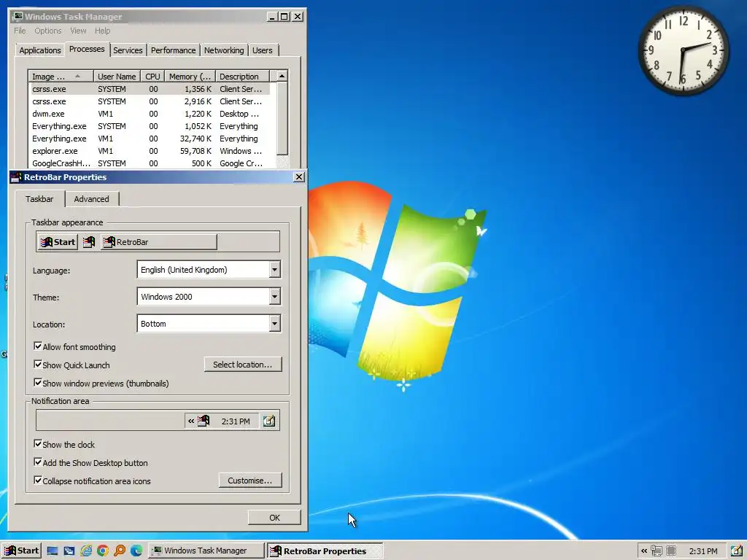747x560 pixels.
Task: Switch to the Services tab
Action: point(128,50)
